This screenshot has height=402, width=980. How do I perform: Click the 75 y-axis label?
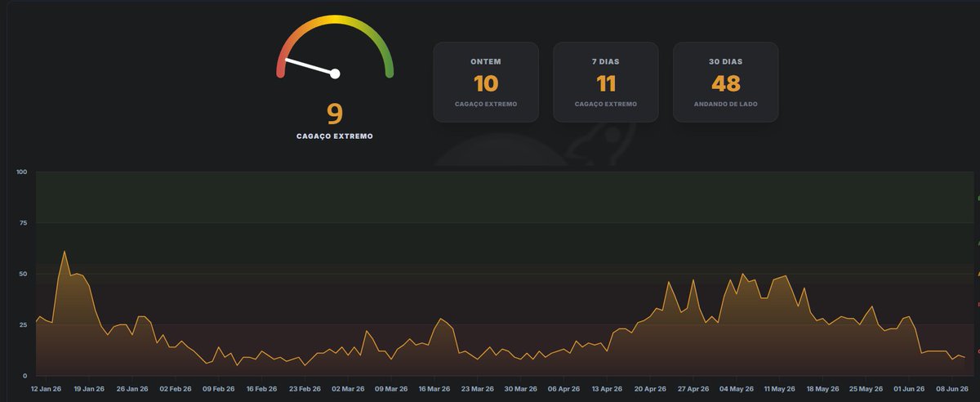pos(24,223)
